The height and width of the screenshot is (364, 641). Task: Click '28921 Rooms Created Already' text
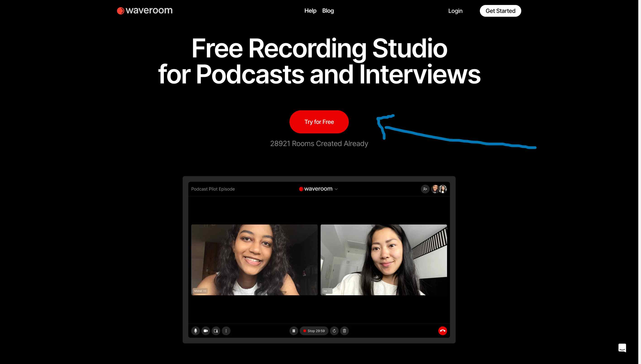tap(319, 144)
